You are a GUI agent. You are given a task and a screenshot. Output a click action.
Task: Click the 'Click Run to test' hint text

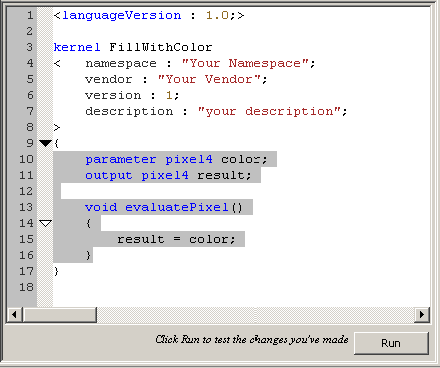(x=252, y=340)
